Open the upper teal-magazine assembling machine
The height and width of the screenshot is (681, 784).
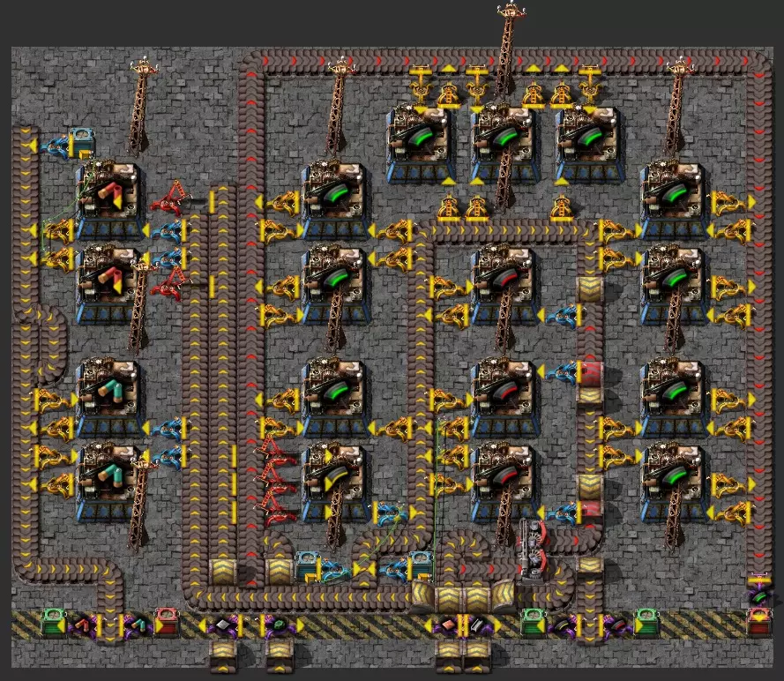click(110, 398)
